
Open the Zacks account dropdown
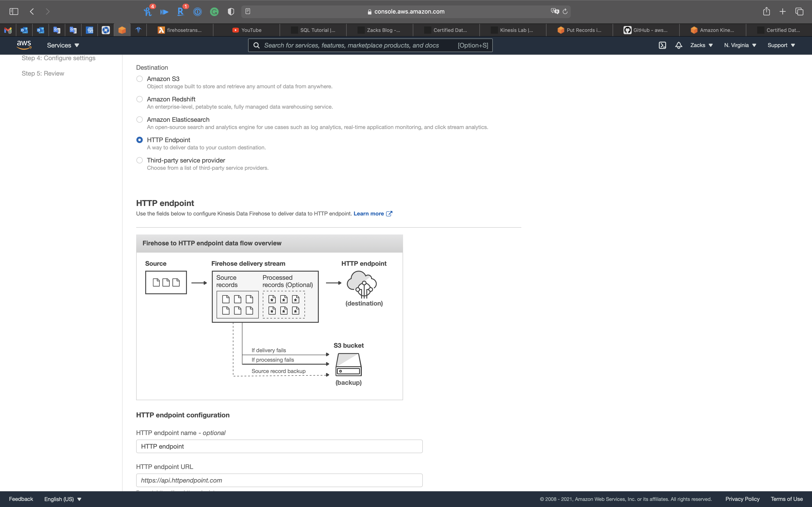[x=701, y=45]
